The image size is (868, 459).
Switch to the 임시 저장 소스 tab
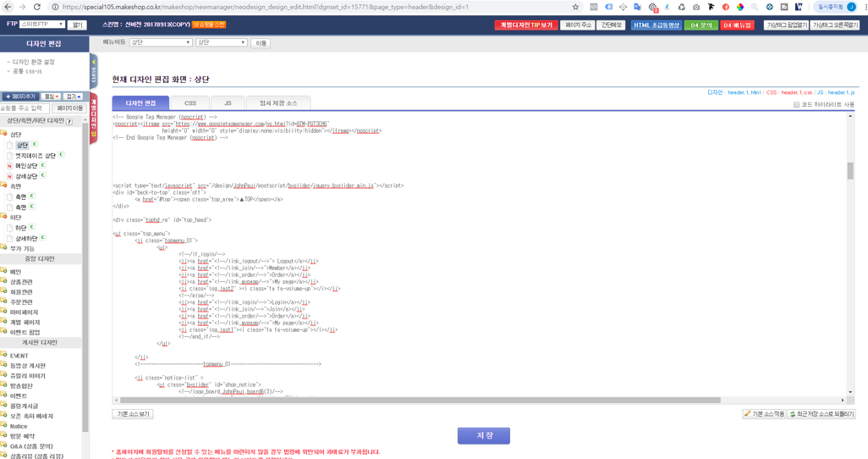tap(277, 103)
